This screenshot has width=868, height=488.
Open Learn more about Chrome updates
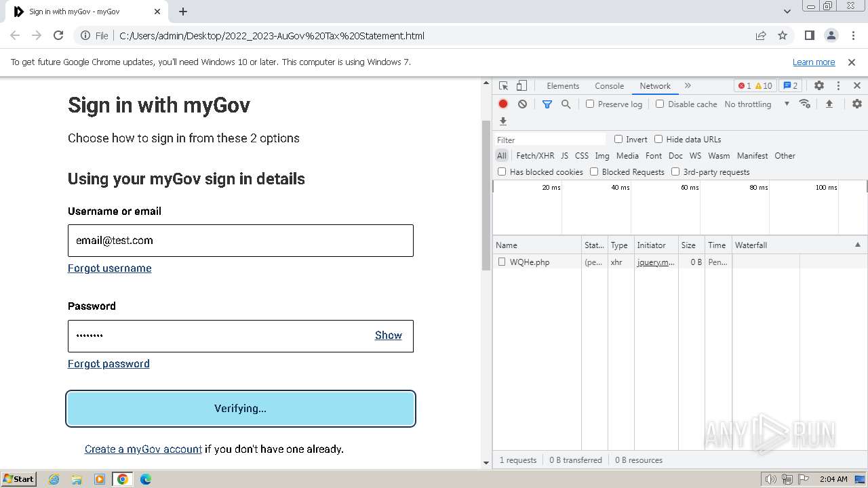(x=814, y=62)
